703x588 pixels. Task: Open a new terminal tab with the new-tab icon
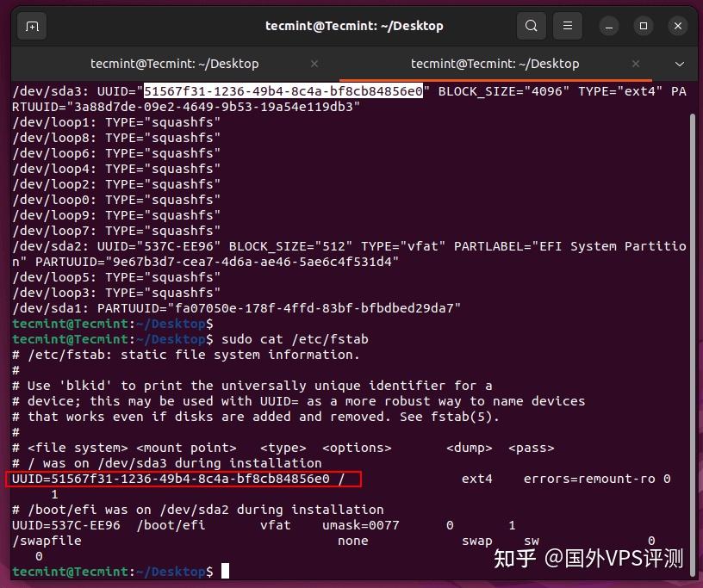tap(32, 26)
